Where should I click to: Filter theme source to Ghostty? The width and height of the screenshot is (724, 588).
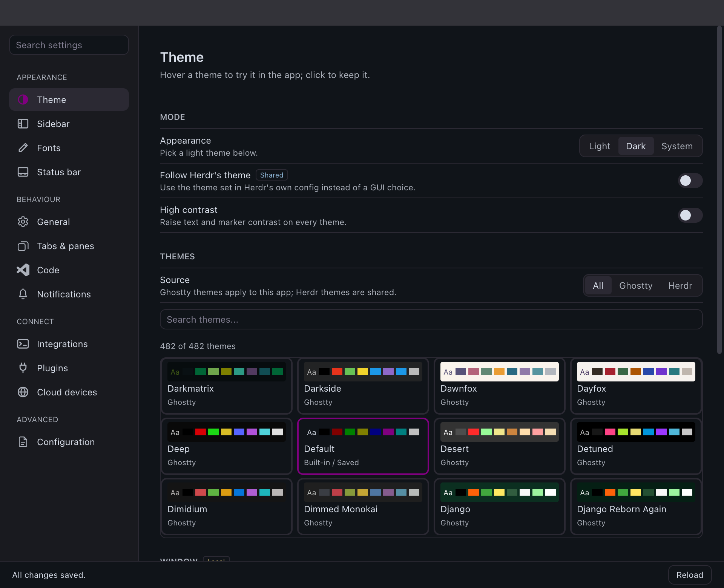[x=636, y=285]
